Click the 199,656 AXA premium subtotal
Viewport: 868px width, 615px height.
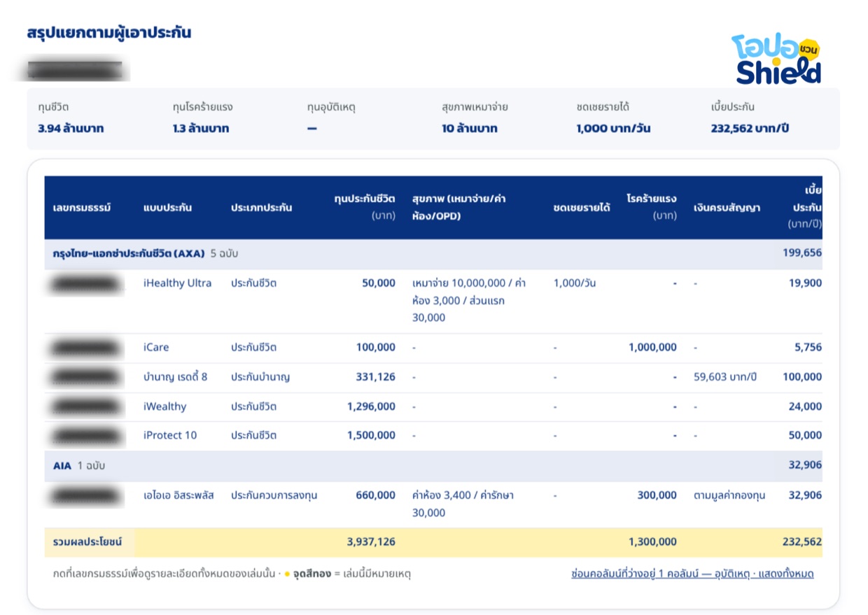tap(802, 253)
